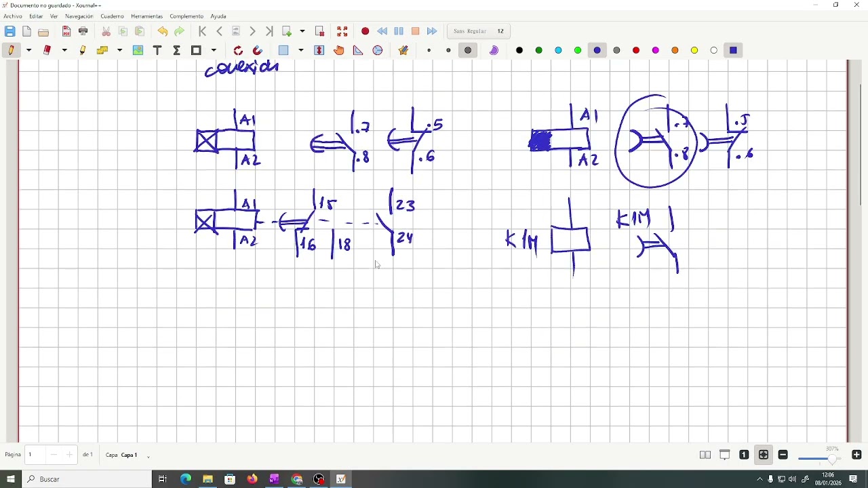Toggle the fill shapes option
The height and width of the screenshot is (488, 868).
tap(494, 51)
